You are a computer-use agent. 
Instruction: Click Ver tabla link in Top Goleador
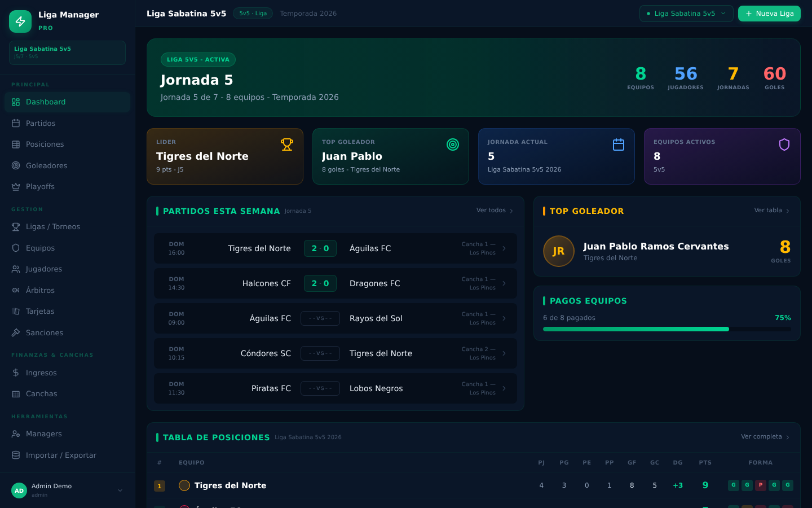tap(772, 211)
